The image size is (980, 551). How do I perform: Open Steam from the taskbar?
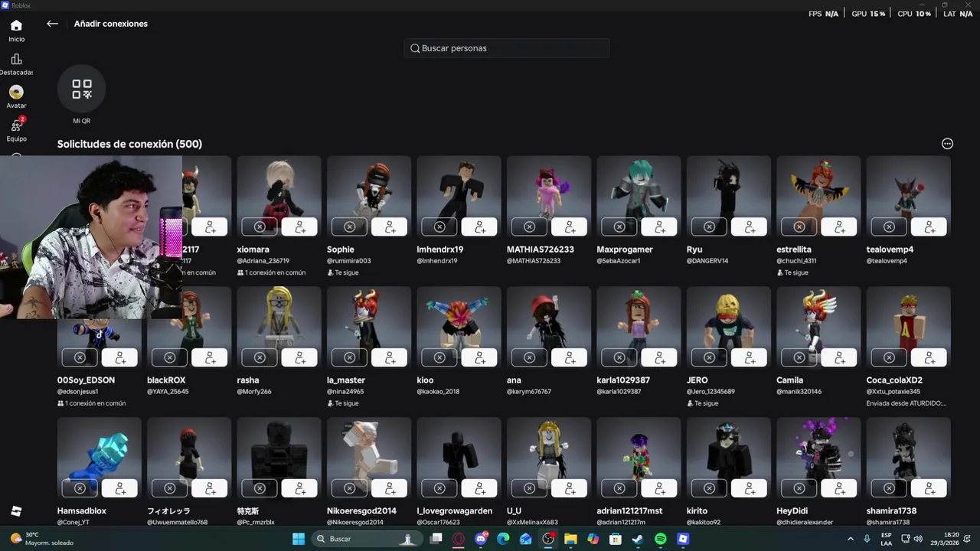(x=638, y=539)
